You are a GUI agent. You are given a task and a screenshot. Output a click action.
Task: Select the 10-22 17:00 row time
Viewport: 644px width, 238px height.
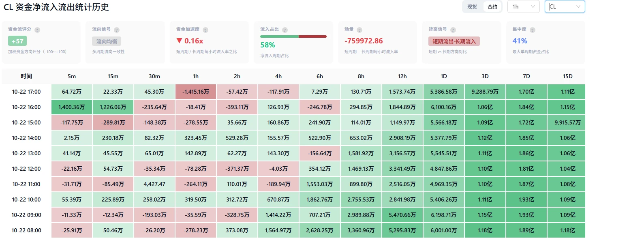click(x=26, y=92)
